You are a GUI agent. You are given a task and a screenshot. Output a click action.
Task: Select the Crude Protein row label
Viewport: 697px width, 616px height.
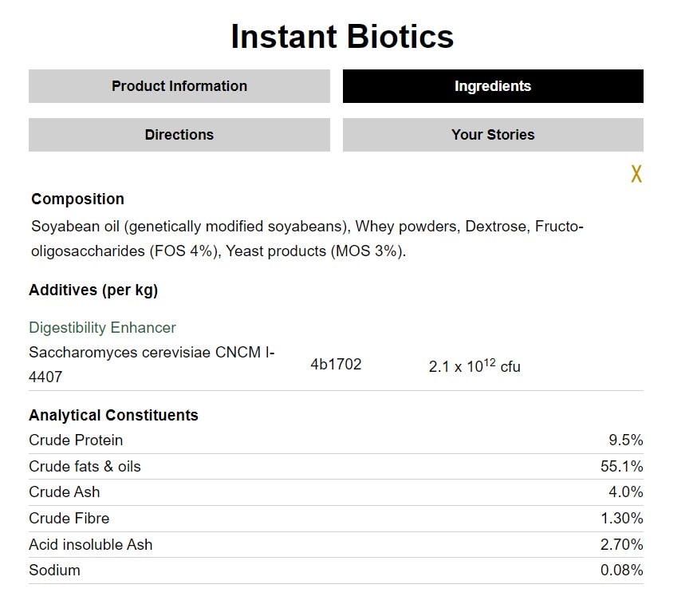point(76,440)
